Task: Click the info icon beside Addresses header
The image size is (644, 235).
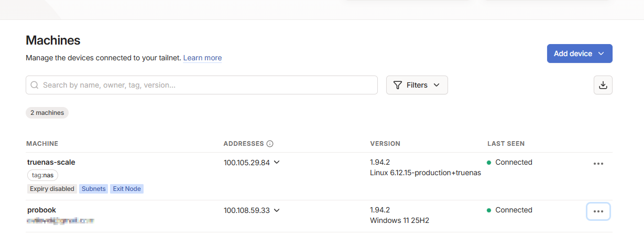Action: pyautogui.click(x=270, y=144)
